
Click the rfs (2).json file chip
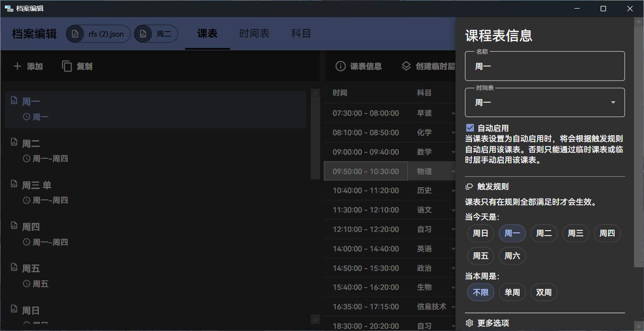[99, 34]
